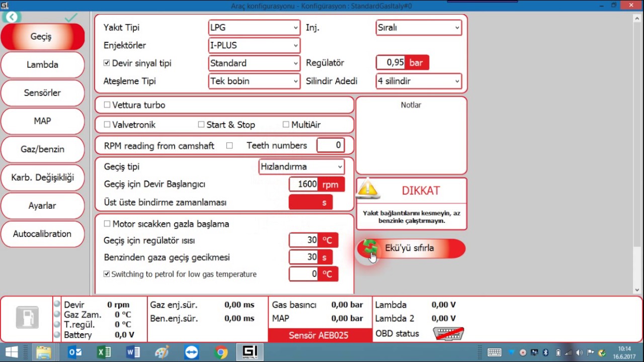Screen dimensions: 644x362
Task: Open Paint from the taskbar
Action: pyautogui.click(x=162, y=352)
